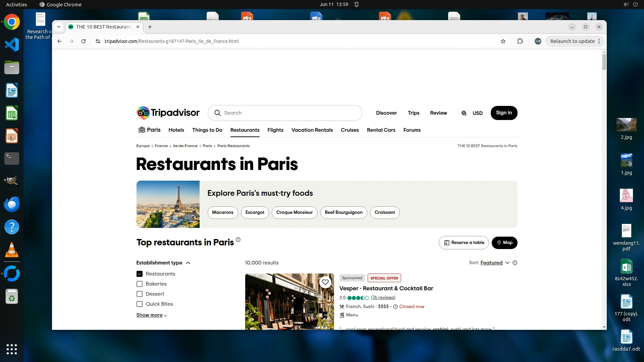
Task: Open the Chrome extensions puzzle icon
Action: coord(520,41)
